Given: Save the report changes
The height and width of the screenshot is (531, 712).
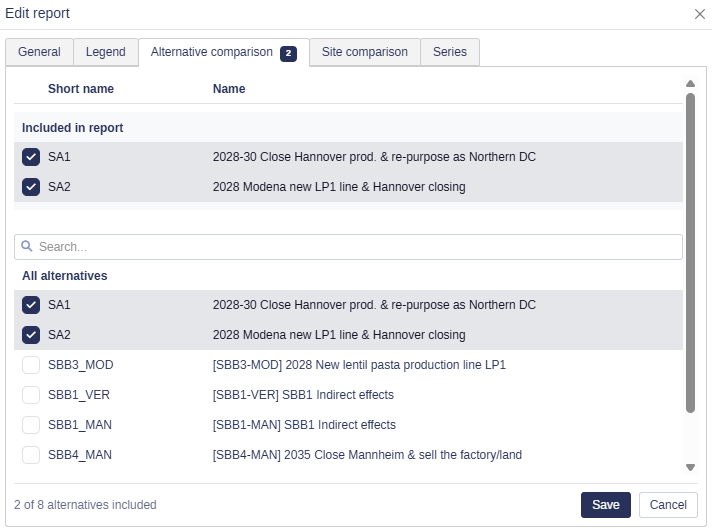Looking at the screenshot, I should click(x=606, y=505).
